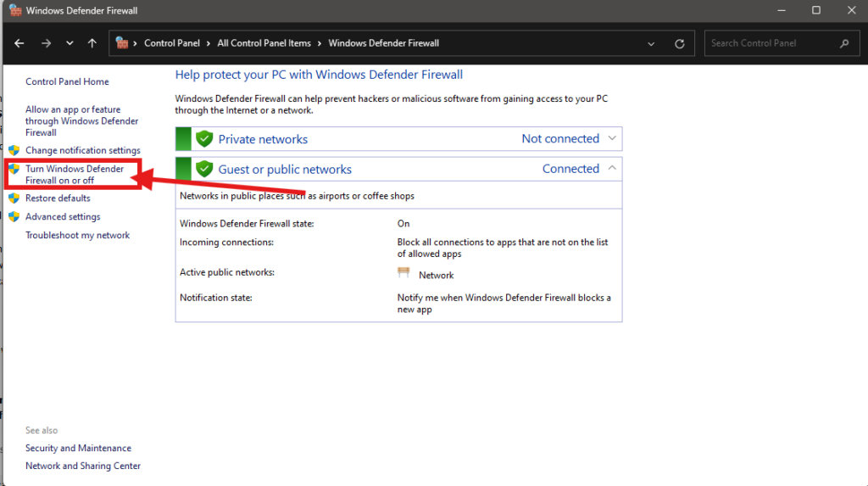Click the shield icon beside Turn Windows Defender Firewall
The width and height of the screenshot is (868, 486).
tap(14, 169)
